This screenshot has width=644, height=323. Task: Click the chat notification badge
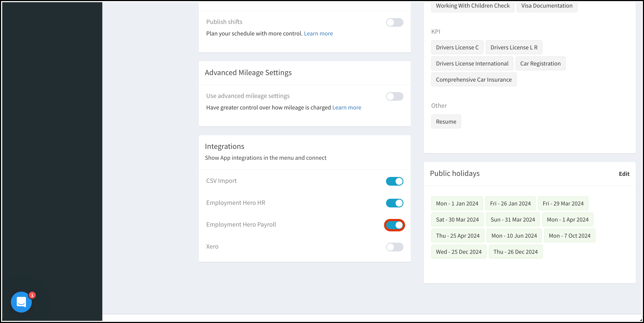[32, 295]
